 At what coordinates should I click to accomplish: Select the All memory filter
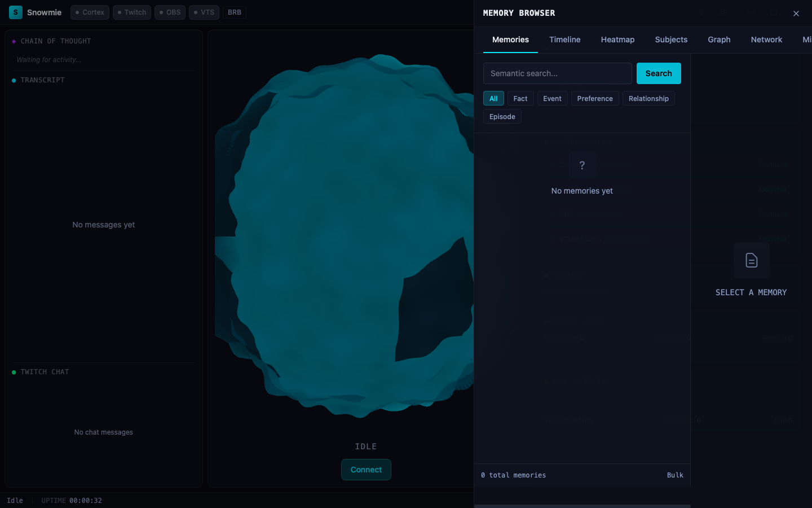493,99
